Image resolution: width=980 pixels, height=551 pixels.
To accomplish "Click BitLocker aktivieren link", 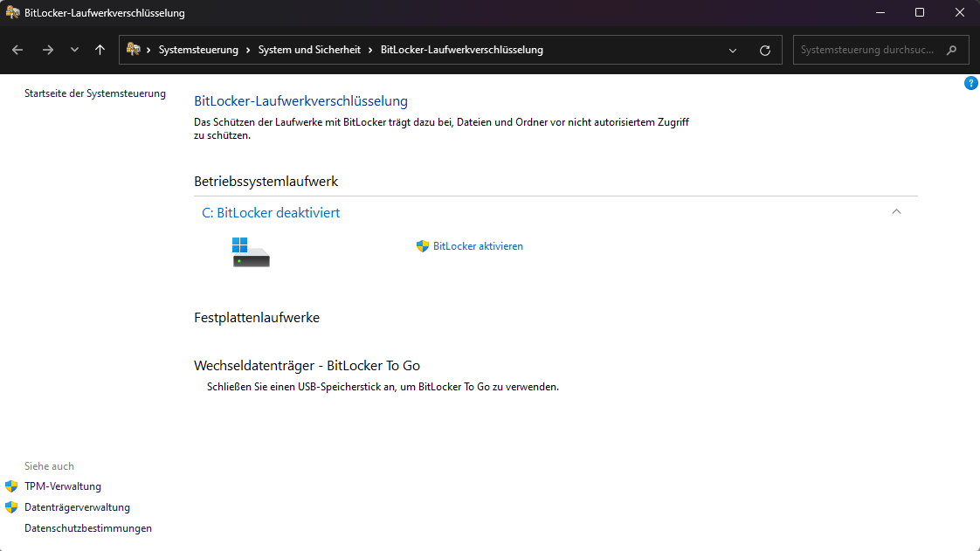I will pos(478,246).
